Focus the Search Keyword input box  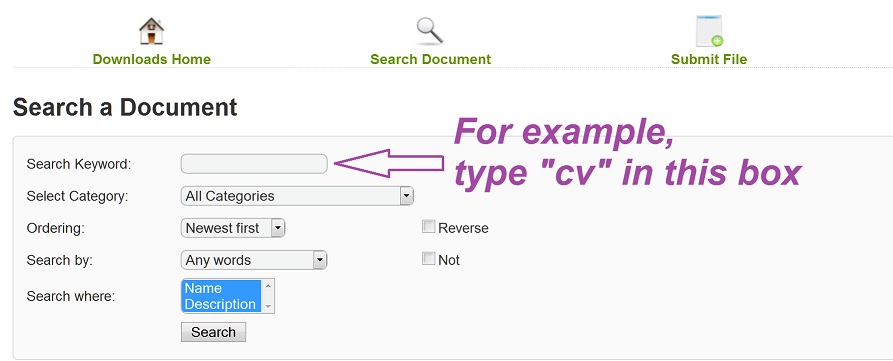[x=254, y=164]
